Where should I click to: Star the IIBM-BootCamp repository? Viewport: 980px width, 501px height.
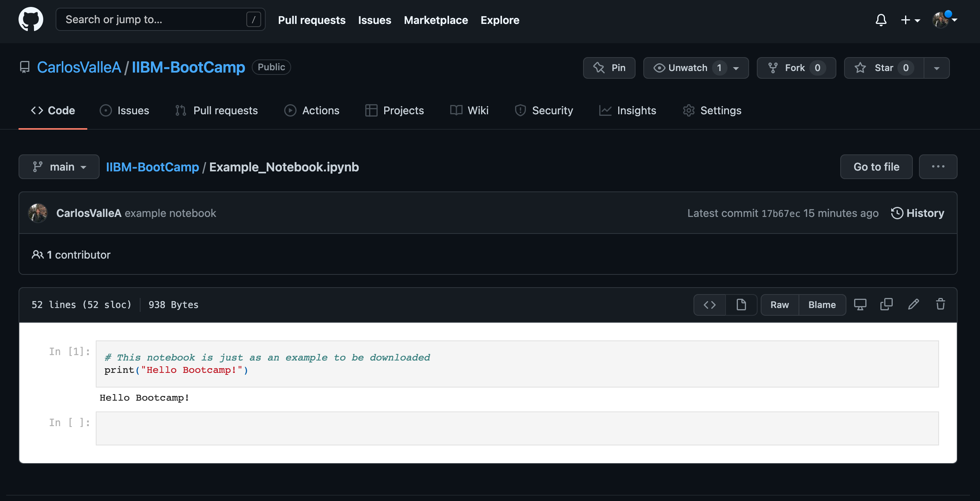883,68
